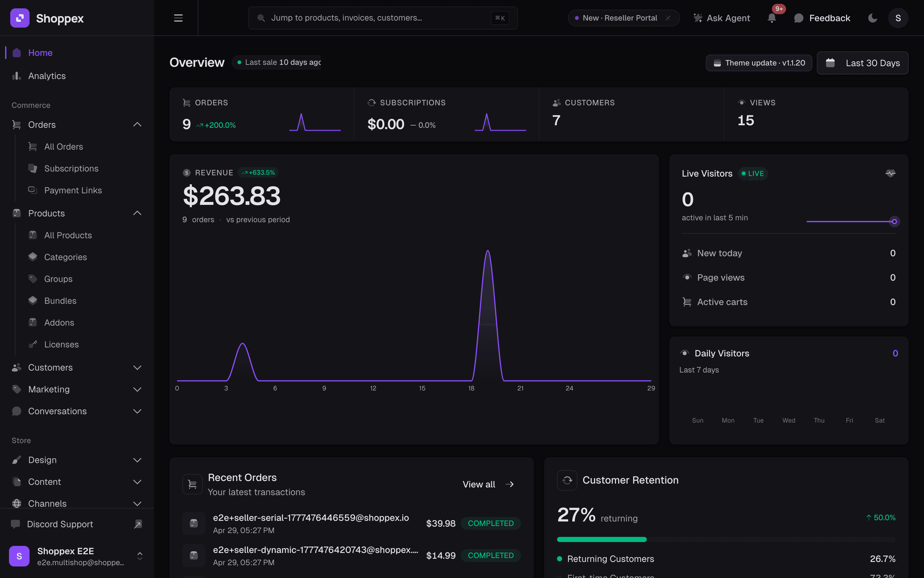This screenshot has height=578, width=924.
Task: Click the Orders stat cart icon
Action: pos(186,102)
